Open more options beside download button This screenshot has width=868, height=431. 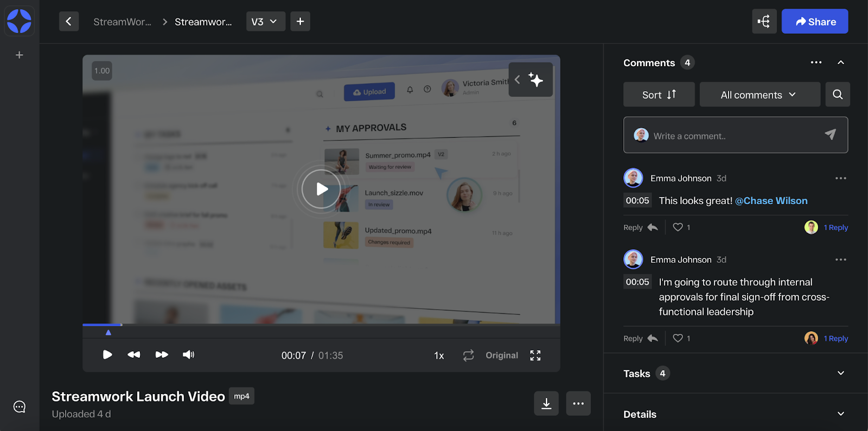[578, 403]
